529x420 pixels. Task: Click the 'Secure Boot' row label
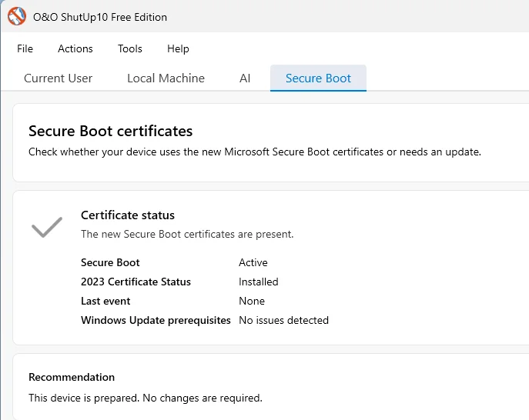pyautogui.click(x=110, y=262)
